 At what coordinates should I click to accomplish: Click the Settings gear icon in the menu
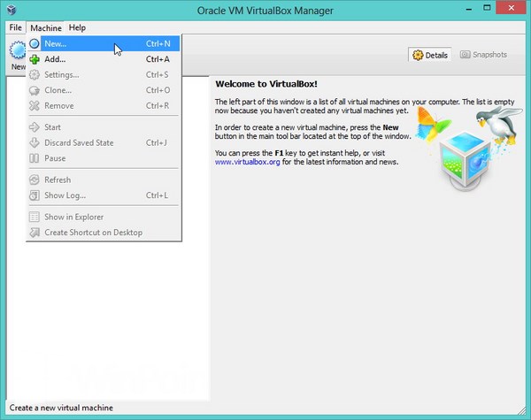(35, 75)
